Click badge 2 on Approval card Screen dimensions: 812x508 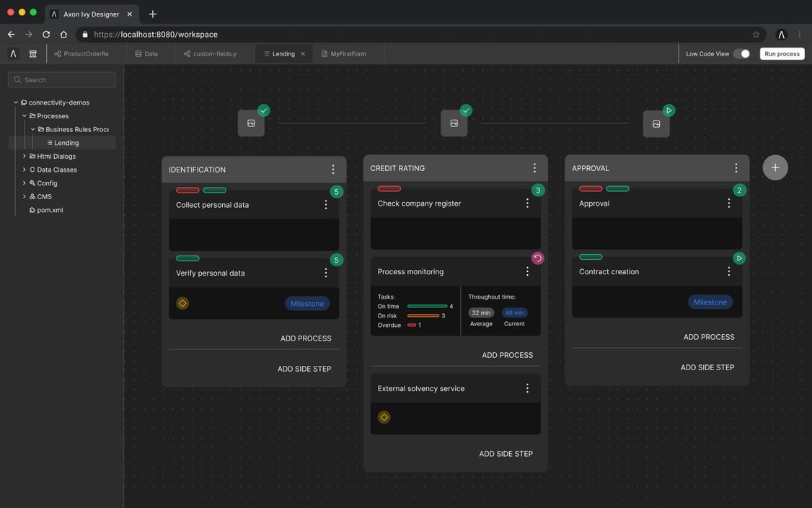click(x=739, y=190)
